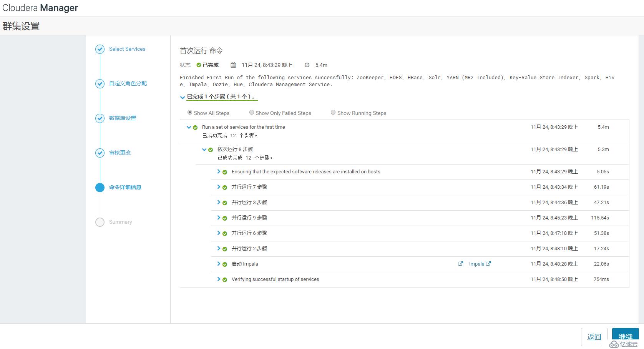Screen dimensions: 644x349
Task: Click the 返回 back button
Action: (594, 337)
